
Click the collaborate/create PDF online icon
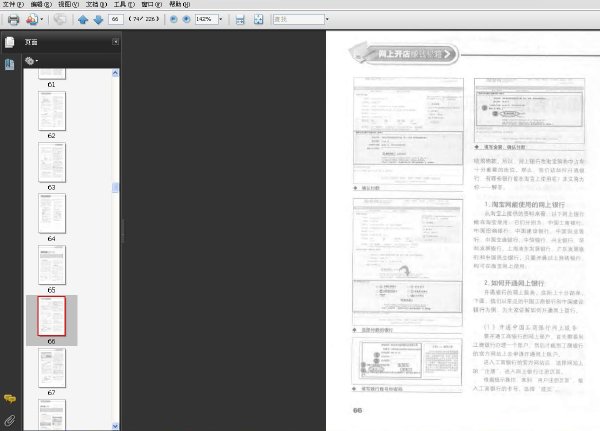(32, 19)
